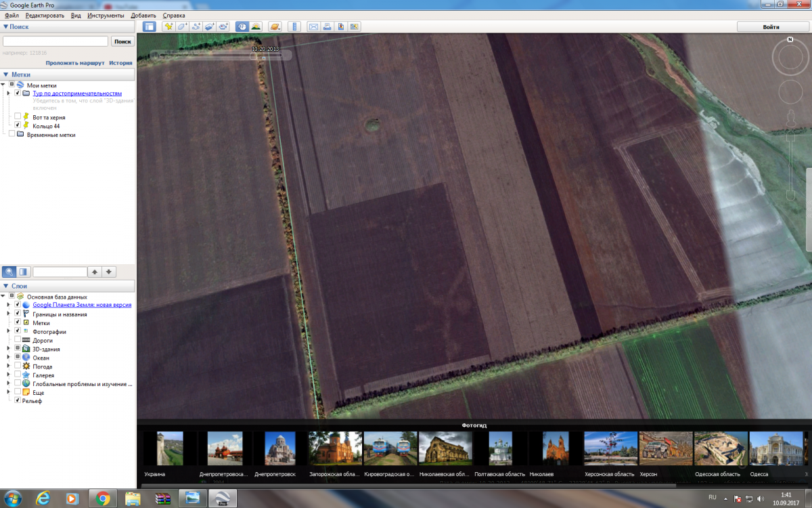The height and width of the screenshot is (508, 812).
Task: Open the Инструменты menu
Action: tap(105, 15)
